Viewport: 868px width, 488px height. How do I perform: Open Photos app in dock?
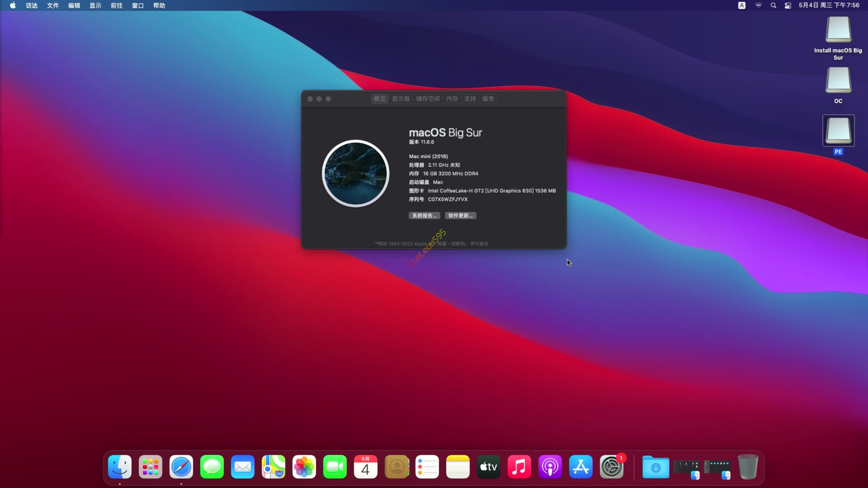point(304,467)
